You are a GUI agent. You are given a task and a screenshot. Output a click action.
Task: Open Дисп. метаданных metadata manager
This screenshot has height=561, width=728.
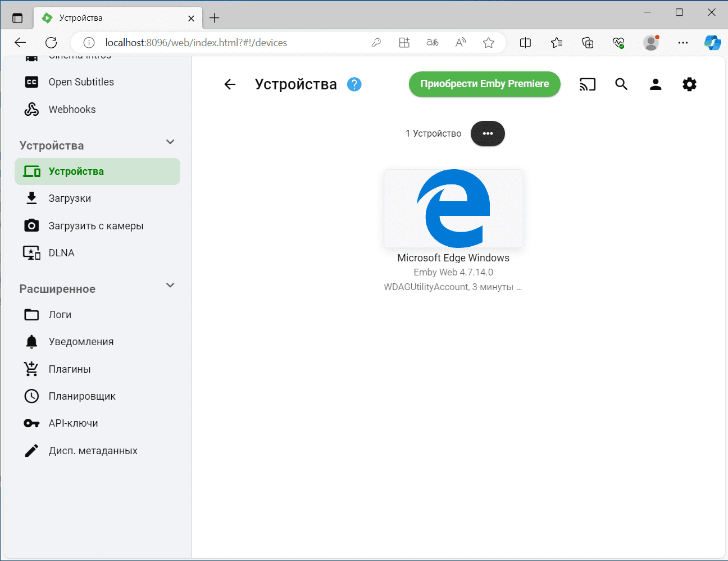pyautogui.click(x=97, y=451)
